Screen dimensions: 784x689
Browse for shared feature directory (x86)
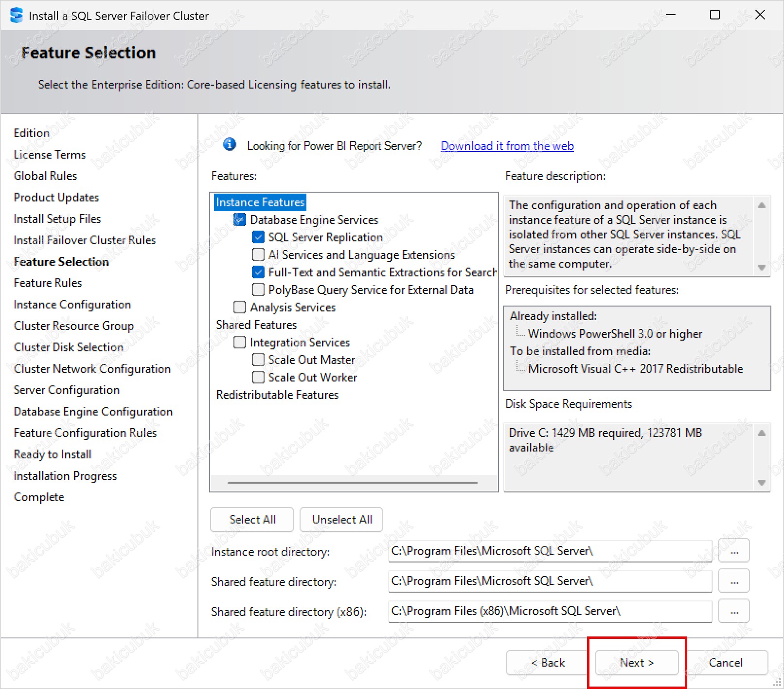pyautogui.click(x=733, y=611)
